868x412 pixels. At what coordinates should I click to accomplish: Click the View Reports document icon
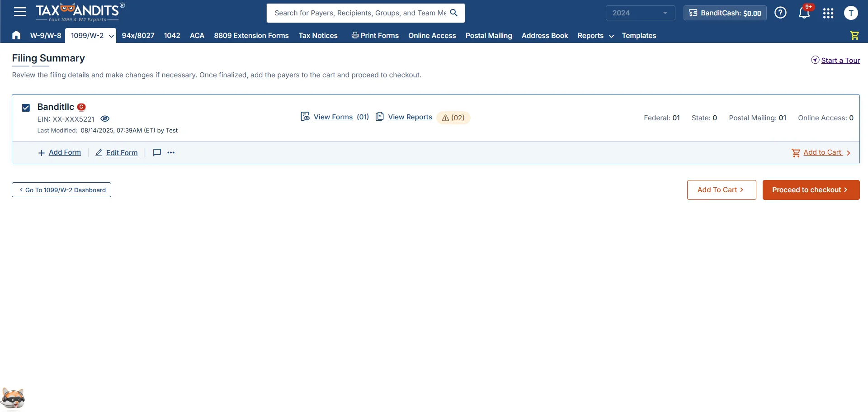(380, 117)
